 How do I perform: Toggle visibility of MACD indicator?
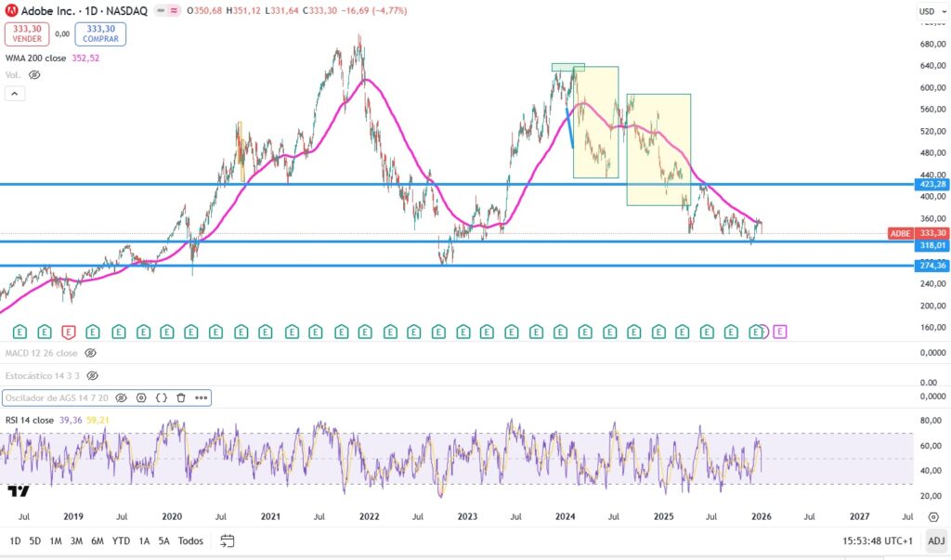(90, 353)
